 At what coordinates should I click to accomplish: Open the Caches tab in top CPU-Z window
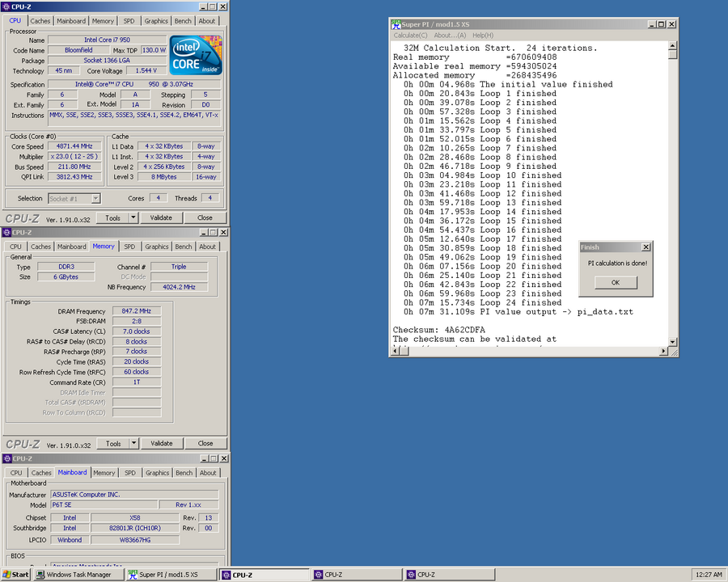click(x=40, y=21)
